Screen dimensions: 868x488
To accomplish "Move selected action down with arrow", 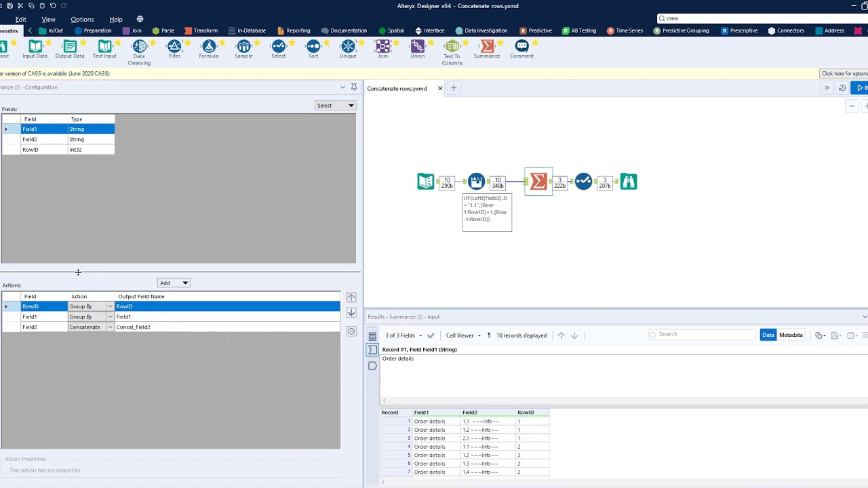I will tap(351, 313).
